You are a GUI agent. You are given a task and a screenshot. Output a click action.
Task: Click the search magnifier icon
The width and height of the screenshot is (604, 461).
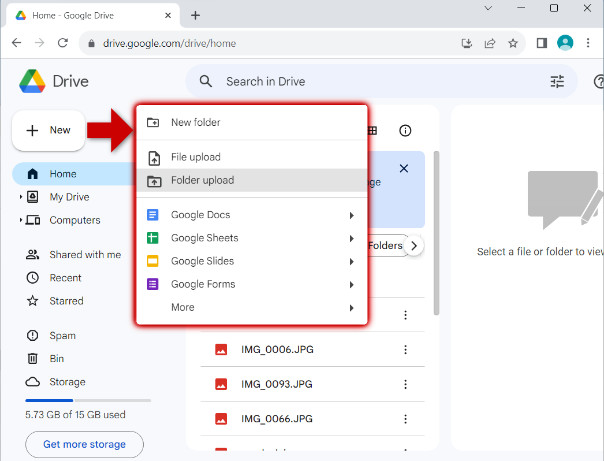click(206, 81)
